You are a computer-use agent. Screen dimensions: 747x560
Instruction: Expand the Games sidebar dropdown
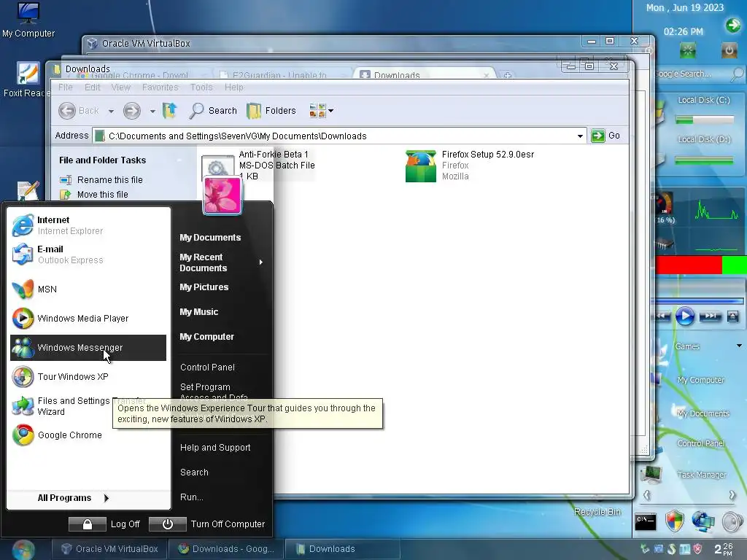point(739,346)
